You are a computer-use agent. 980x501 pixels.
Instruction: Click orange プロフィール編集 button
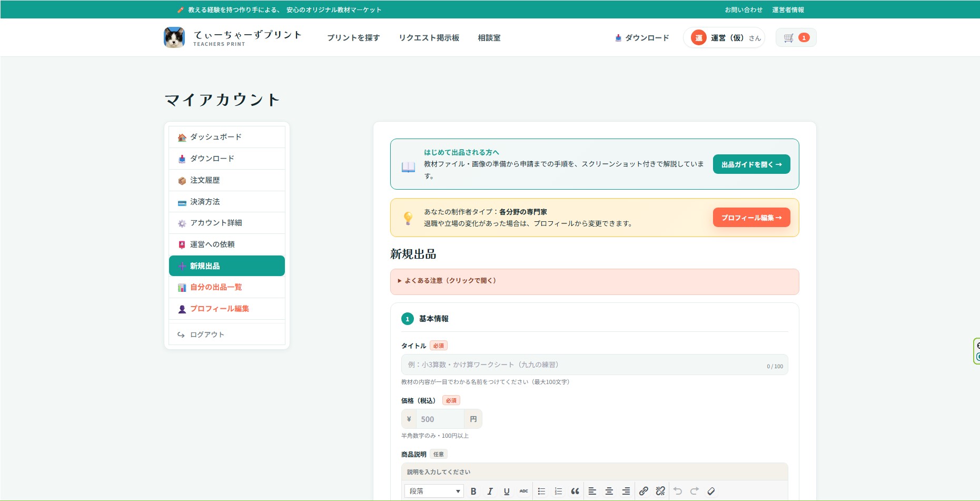pyautogui.click(x=751, y=218)
